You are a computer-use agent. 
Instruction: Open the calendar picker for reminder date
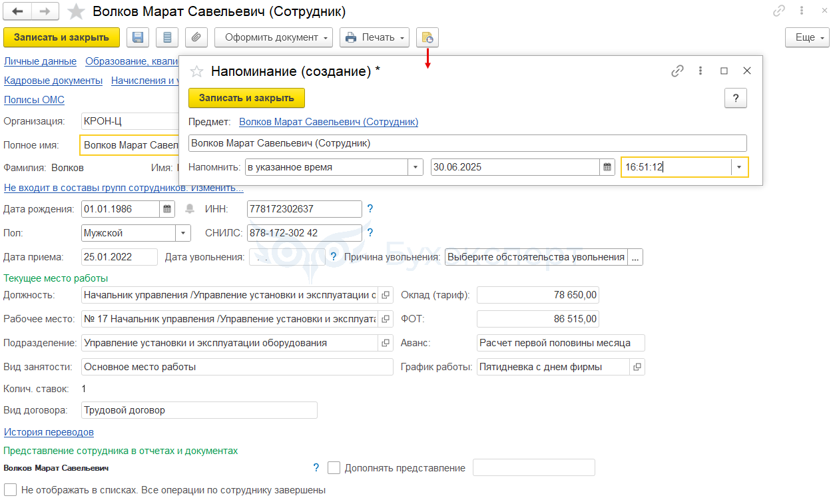[x=607, y=167]
